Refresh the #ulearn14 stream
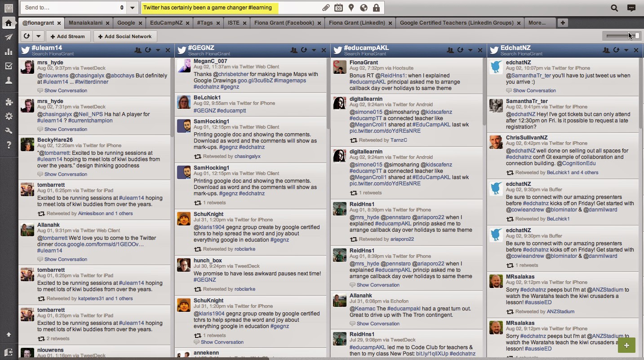Viewport: 644px width, 360px height. 148,50
